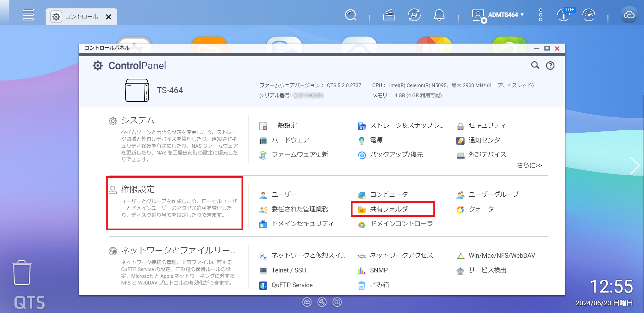Open the QTS main menu hamburger icon
The width and height of the screenshot is (644, 313).
(28, 15)
